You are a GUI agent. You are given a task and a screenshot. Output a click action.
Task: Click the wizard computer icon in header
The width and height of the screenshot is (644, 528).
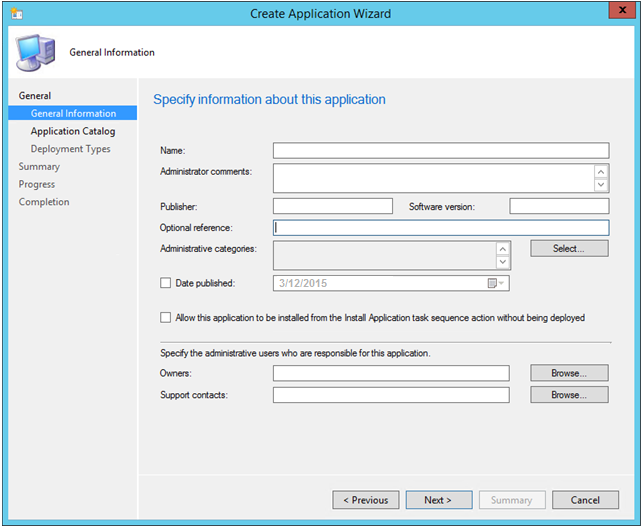point(34,53)
